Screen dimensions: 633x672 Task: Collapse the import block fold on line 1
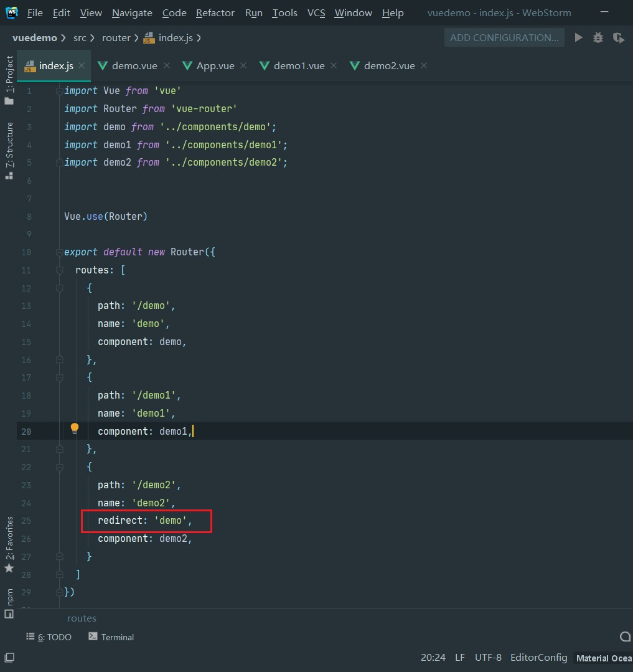click(60, 91)
